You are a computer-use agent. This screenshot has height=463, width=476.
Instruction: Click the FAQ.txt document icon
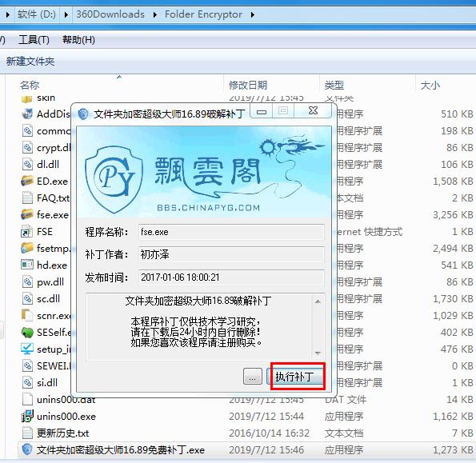coord(27,198)
